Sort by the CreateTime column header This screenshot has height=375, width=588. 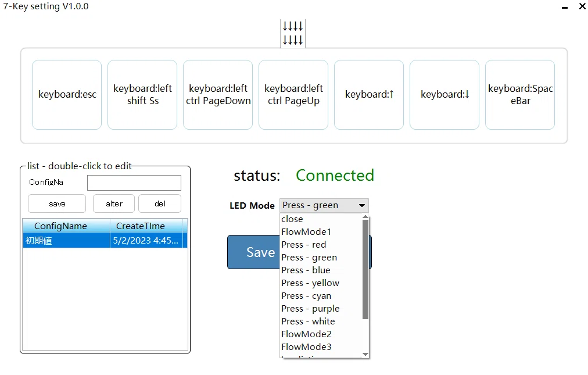[146, 226]
